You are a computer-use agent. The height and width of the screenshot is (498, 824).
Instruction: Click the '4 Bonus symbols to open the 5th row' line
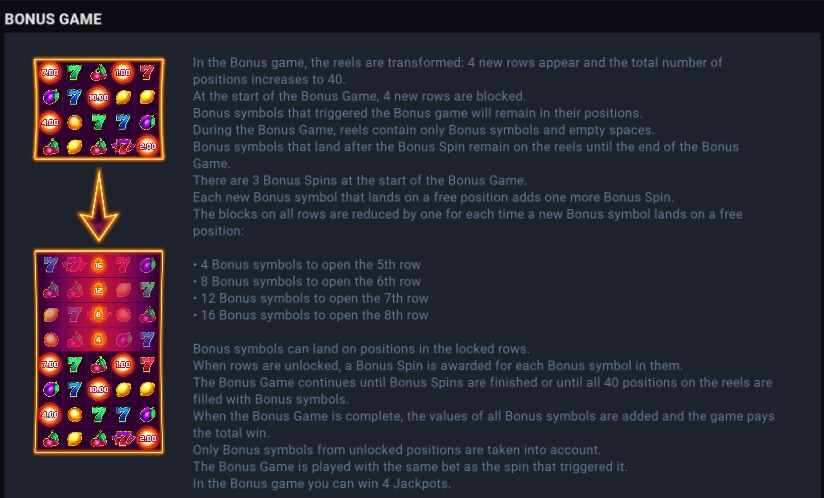[x=307, y=265]
